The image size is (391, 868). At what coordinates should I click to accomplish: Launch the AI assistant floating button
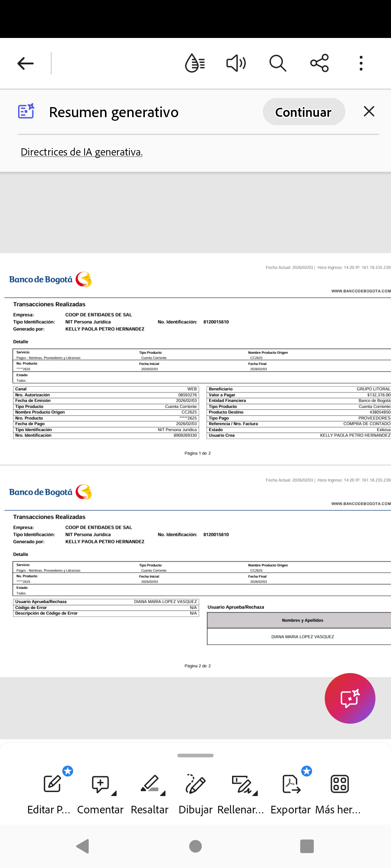350,698
